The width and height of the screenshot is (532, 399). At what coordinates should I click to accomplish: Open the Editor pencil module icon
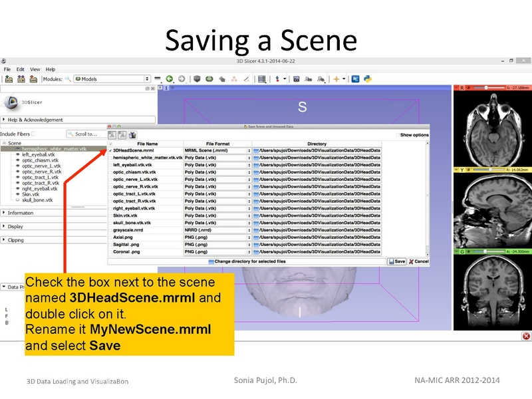[246, 79]
